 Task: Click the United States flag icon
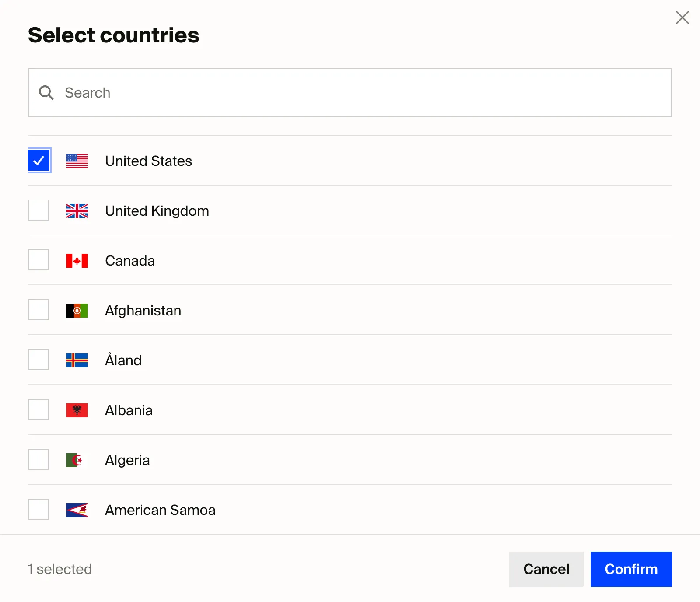pyautogui.click(x=77, y=161)
